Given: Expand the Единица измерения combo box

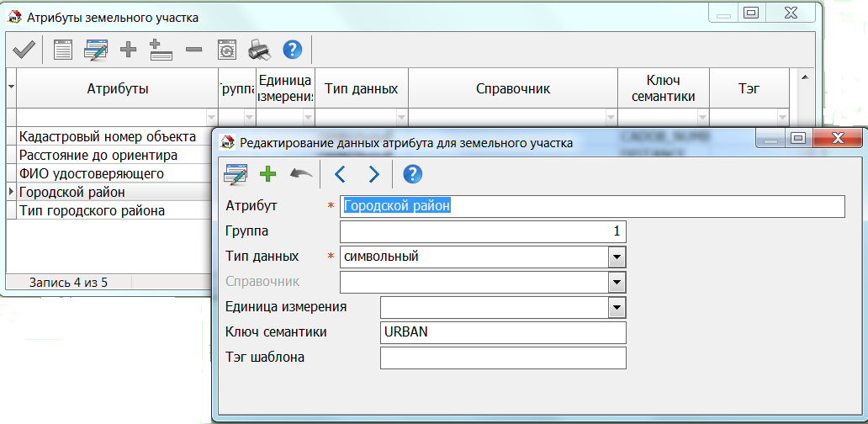Looking at the screenshot, I should 617,307.
